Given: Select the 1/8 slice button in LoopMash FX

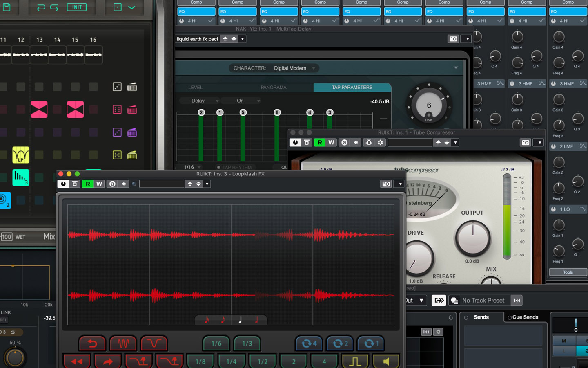Looking at the screenshot, I should [200, 361].
